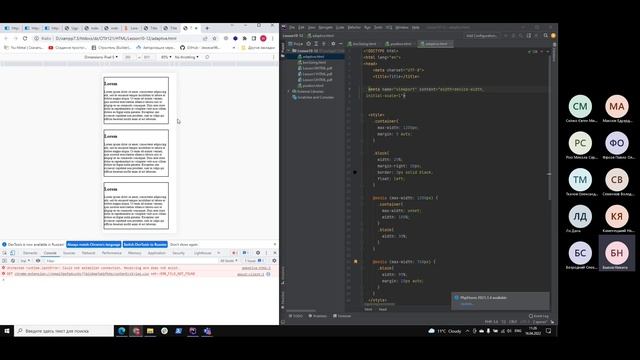Open project panel gear options

click(x=333, y=44)
